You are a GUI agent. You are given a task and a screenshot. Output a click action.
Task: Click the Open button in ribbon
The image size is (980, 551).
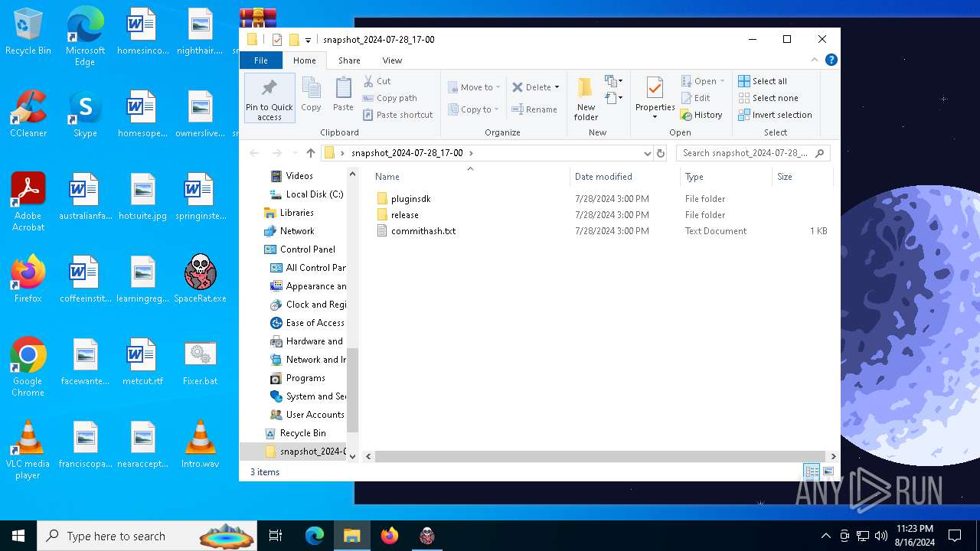coord(702,81)
